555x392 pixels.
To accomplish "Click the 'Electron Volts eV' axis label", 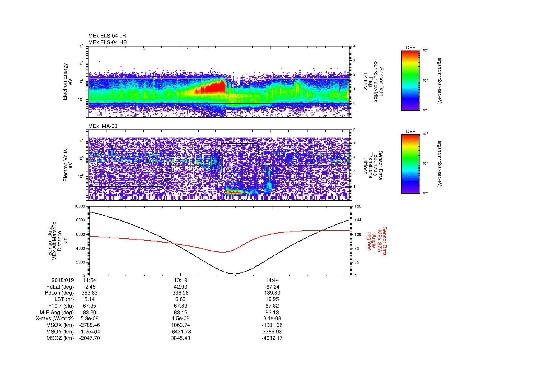I will click(67, 165).
